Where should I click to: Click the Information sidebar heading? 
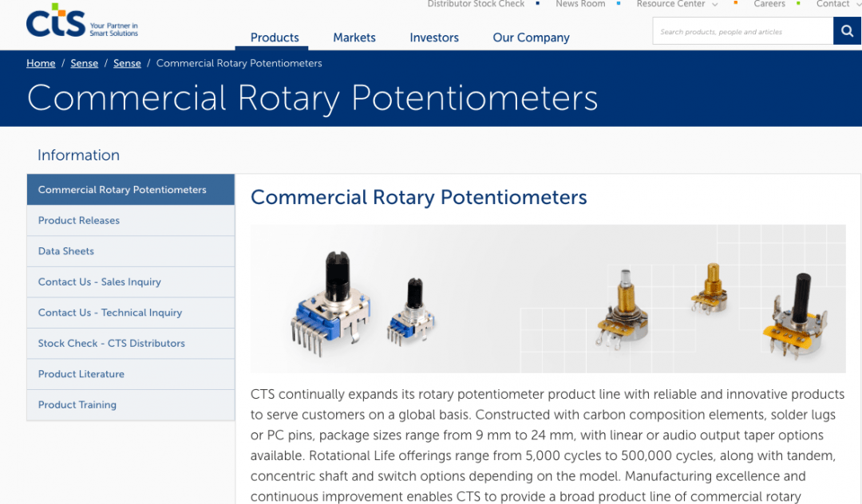pyautogui.click(x=78, y=155)
